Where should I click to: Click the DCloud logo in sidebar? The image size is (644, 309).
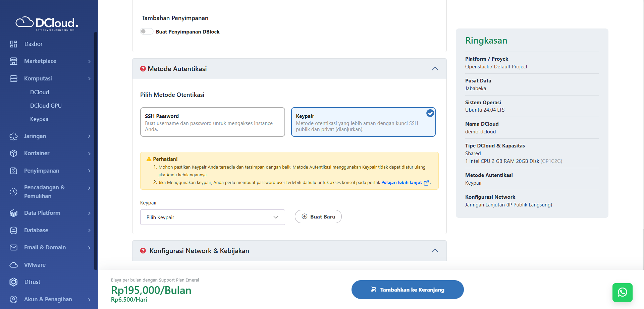(x=47, y=23)
